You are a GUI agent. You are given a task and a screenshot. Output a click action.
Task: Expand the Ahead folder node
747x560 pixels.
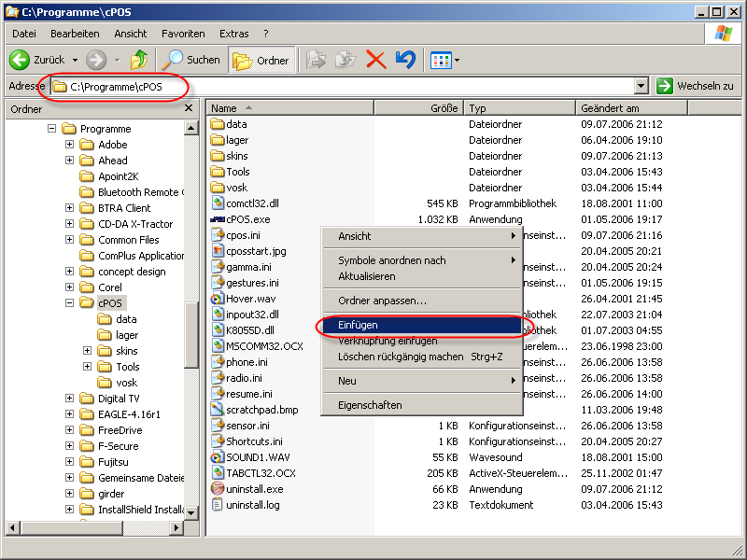coord(69,160)
